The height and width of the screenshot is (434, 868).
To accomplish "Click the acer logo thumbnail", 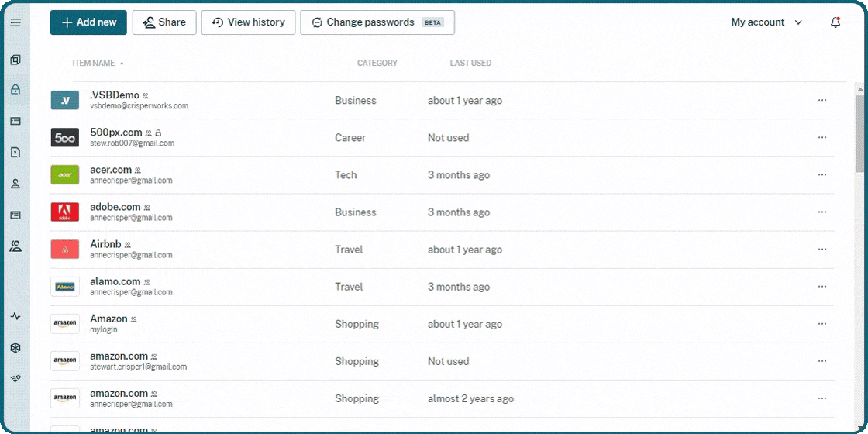I will (x=65, y=175).
